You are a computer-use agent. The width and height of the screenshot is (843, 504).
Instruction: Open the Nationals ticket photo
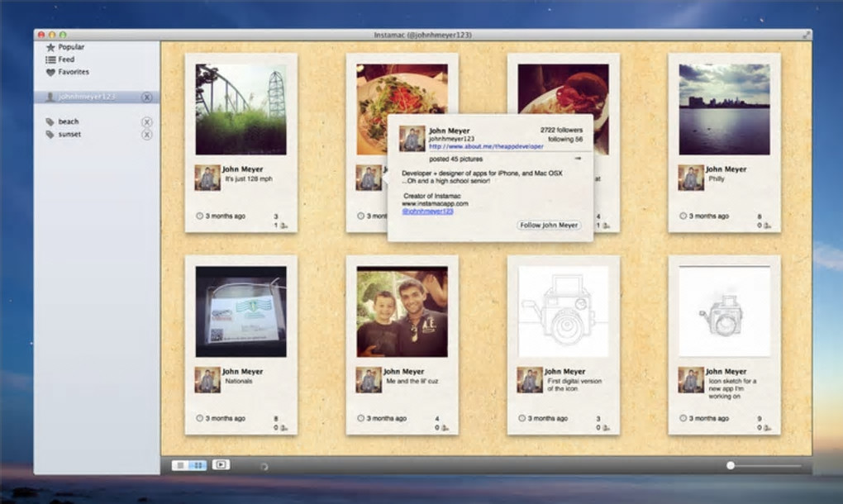241,311
